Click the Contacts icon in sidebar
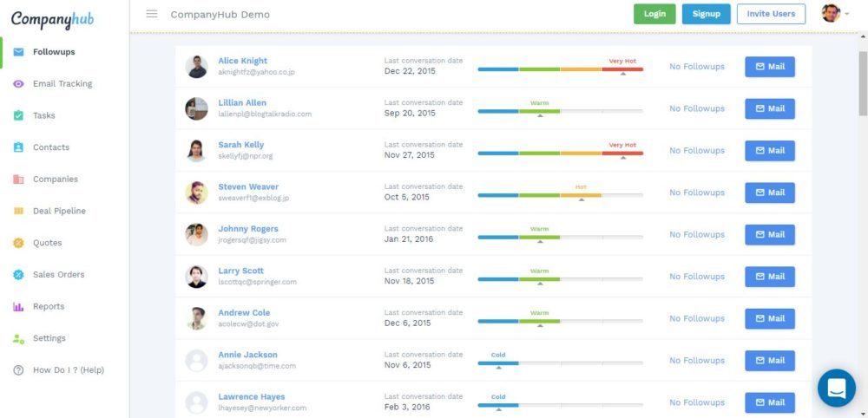Screen dimensions: 868x418 click(18, 147)
